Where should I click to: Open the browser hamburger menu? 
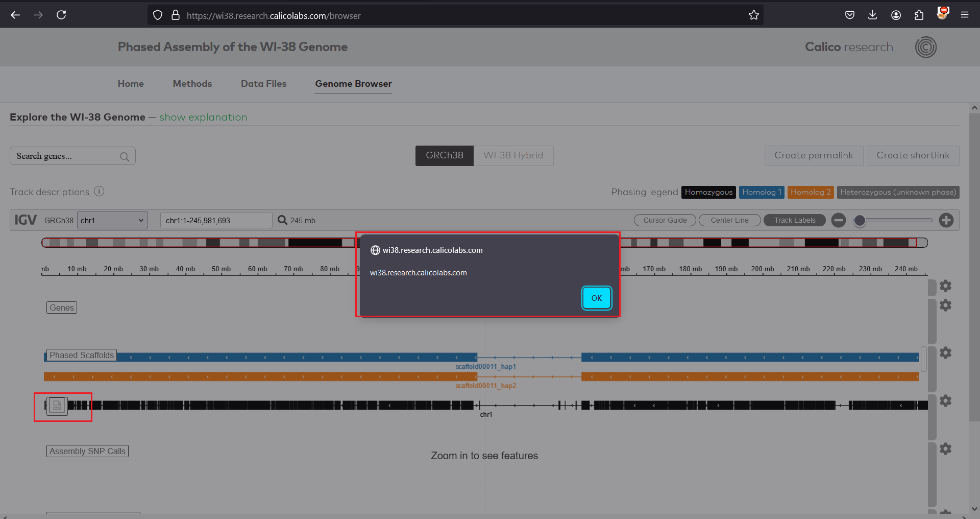[x=965, y=15]
